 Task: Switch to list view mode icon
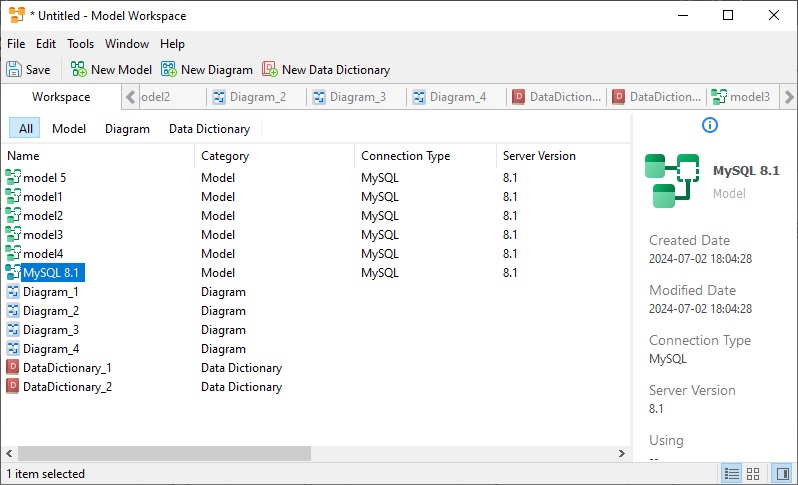pos(732,474)
